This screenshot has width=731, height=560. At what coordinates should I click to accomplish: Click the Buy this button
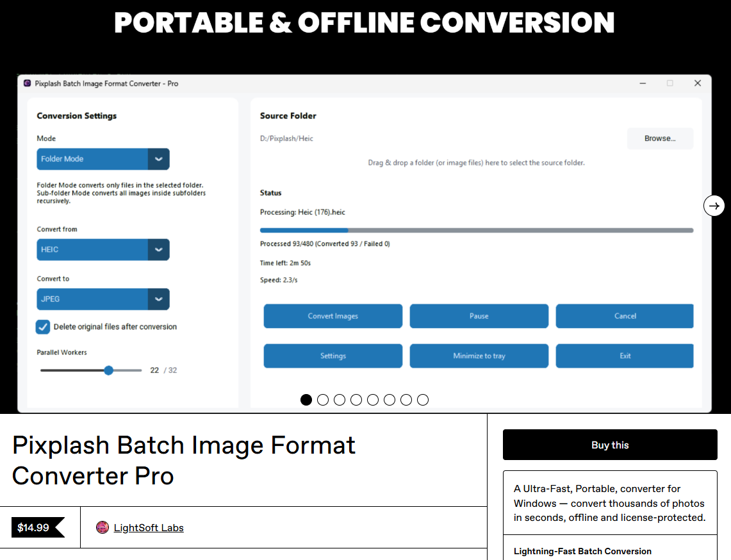point(610,445)
